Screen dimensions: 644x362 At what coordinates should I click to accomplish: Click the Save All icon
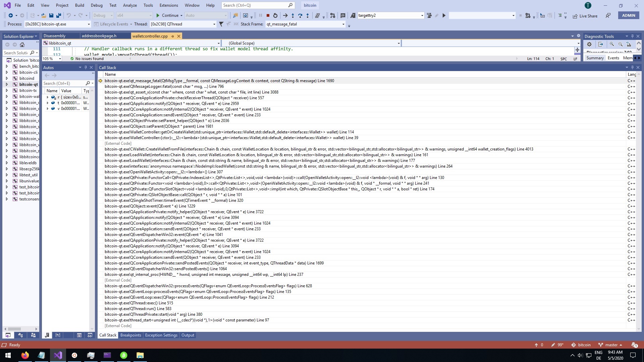pyautogui.click(x=59, y=15)
